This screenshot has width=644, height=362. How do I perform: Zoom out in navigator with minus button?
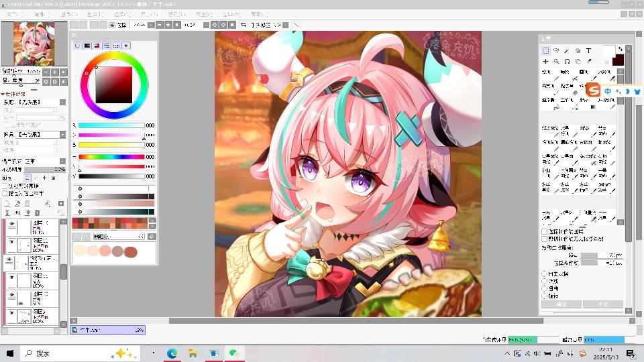coord(46,72)
